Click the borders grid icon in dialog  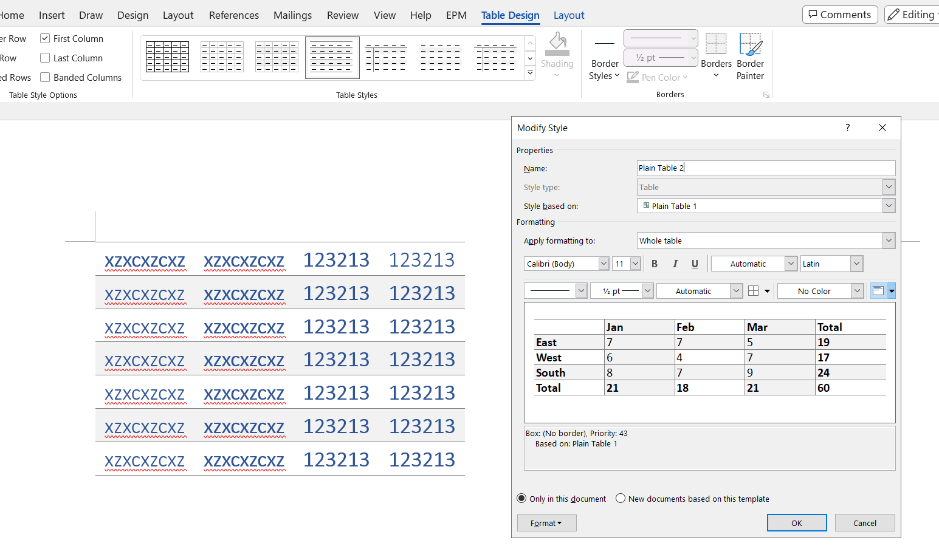(x=753, y=291)
